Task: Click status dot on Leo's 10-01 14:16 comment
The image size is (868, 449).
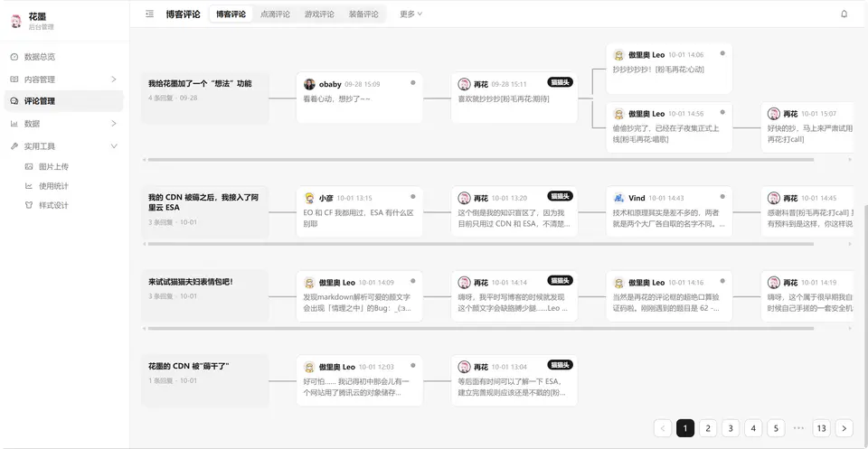Action: click(722, 281)
